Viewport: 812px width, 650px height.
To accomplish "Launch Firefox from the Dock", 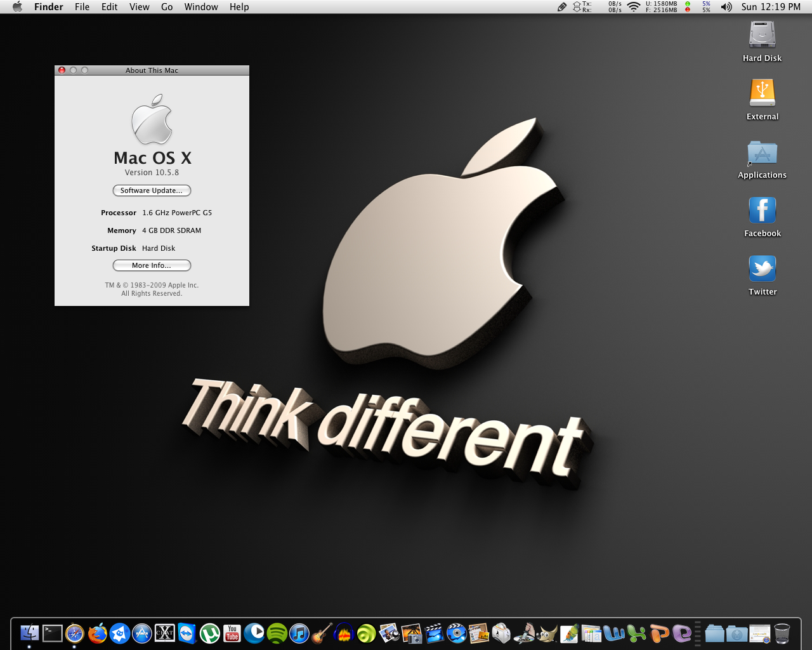I will [97, 633].
